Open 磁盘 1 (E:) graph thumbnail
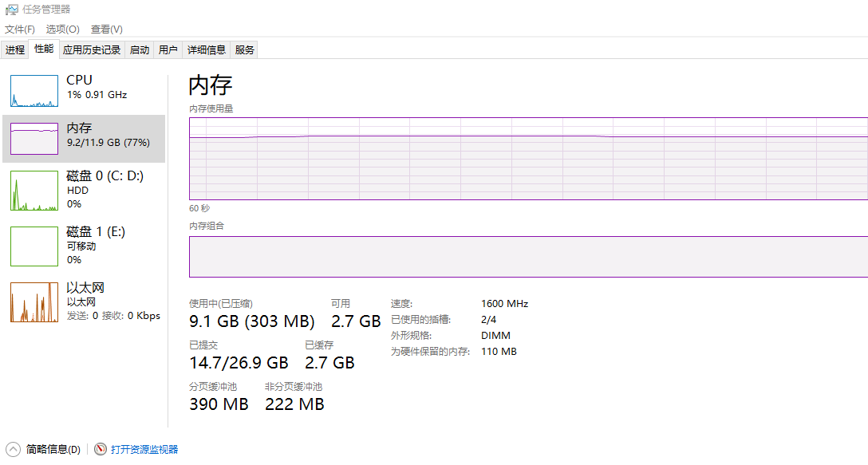This screenshot has width=868, height=465. tap(34, 246)
